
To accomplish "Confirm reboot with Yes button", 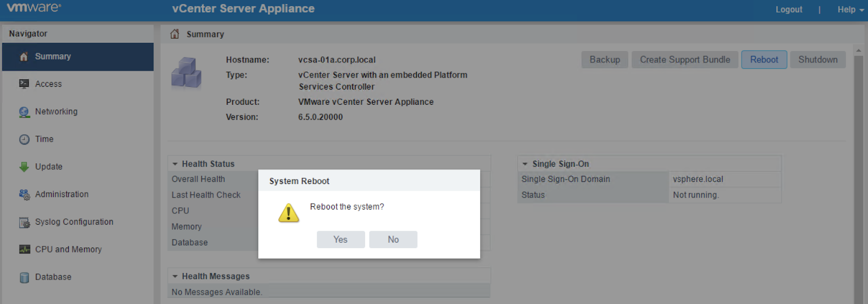I will 341,239.
